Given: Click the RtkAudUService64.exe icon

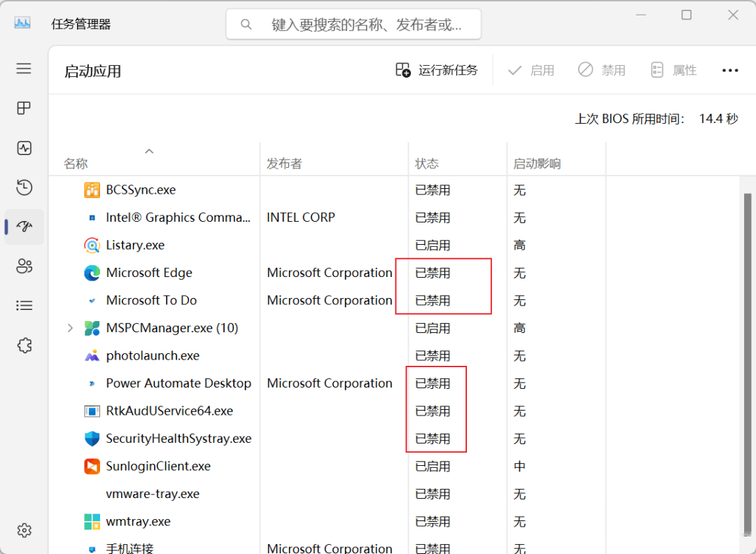Looking at the screenshot, I should click(x=92, y=411).
